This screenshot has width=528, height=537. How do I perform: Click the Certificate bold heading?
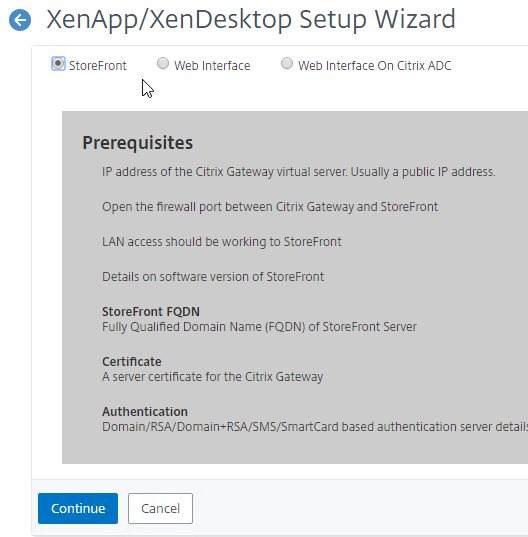pos(131,362)
